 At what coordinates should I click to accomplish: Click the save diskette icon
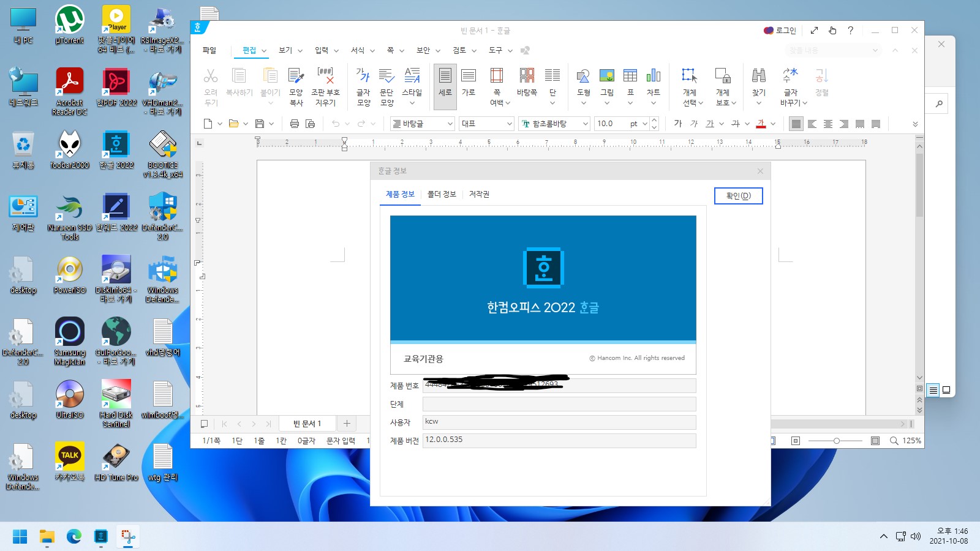(260, 124)
